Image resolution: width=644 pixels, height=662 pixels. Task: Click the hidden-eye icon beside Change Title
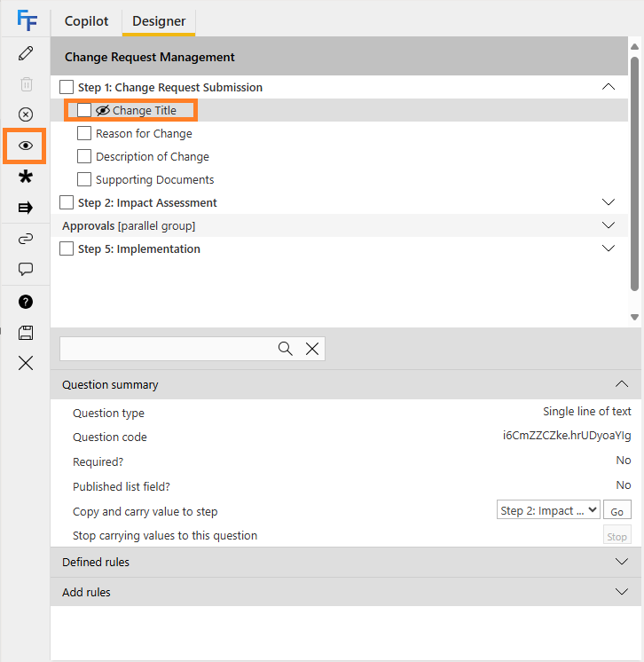(103, 110)
